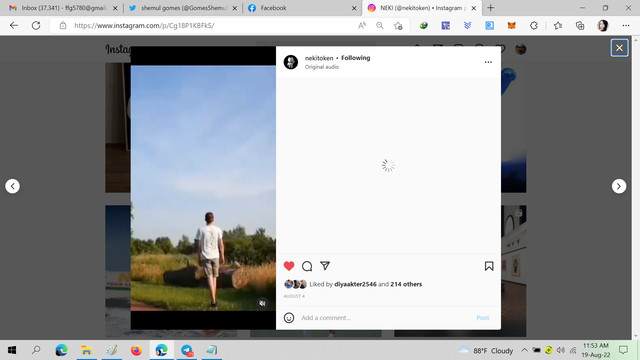
Task: Save post with bookmark icon
Action: pyautogui.click(x=489, y=266)
